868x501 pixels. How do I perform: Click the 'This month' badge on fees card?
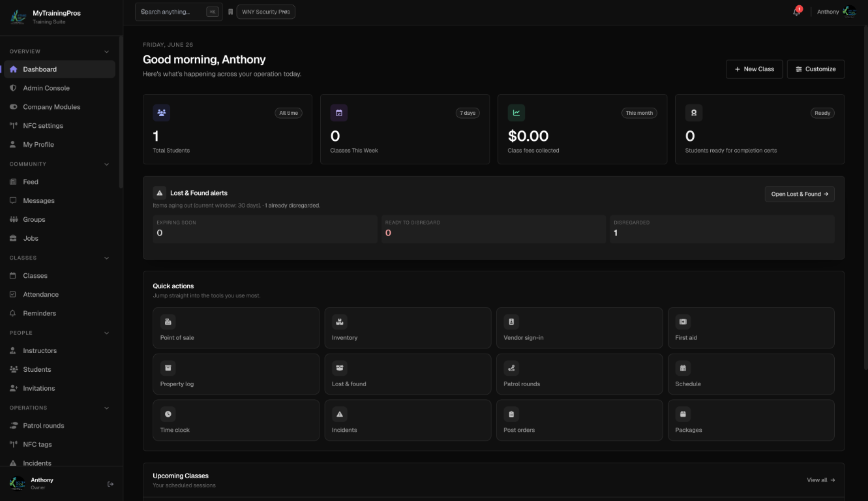click(639, 113)
